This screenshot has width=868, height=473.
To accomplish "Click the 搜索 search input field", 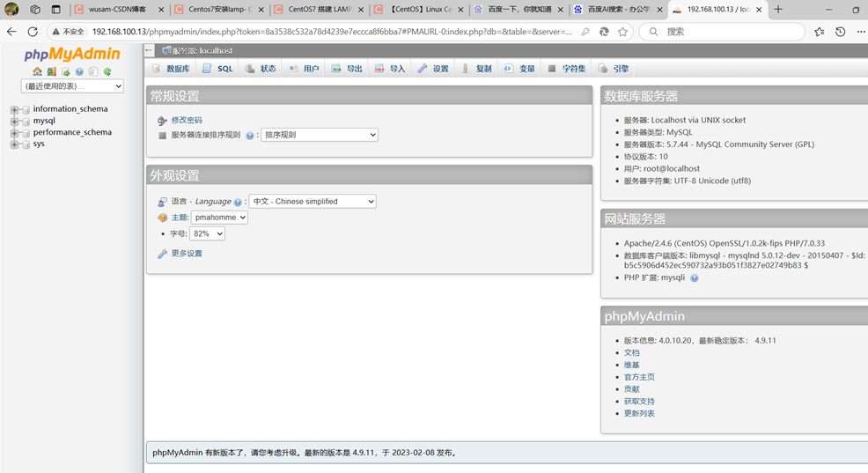I will (722, 32).
